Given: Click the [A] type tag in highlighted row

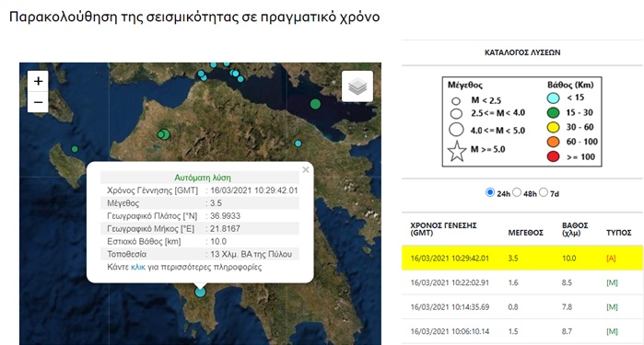Looking at the screenshot, I should 611,259.
